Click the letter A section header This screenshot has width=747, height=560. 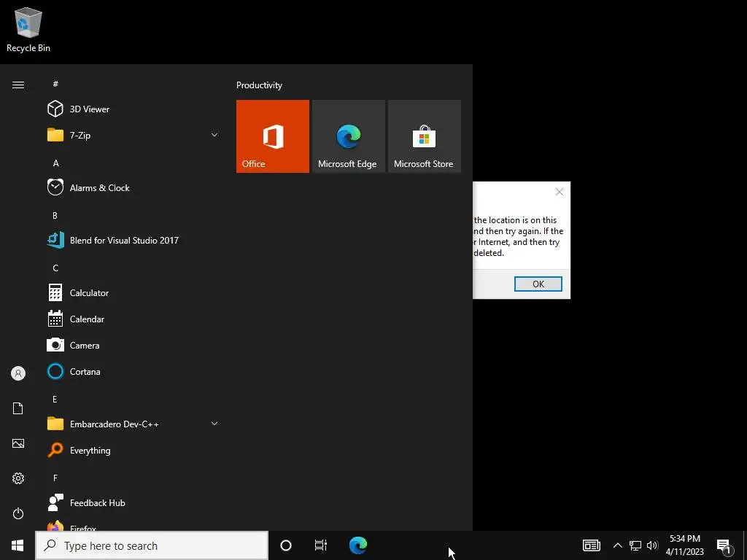55,163
